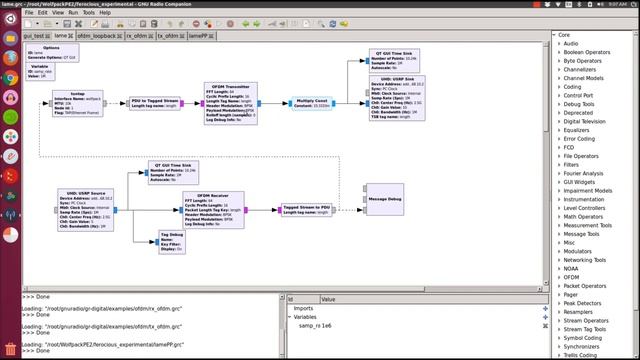Viewport: 640px width, 360px height.
Task: Add a new import with plus icon
Action: (x=545, y=309)
